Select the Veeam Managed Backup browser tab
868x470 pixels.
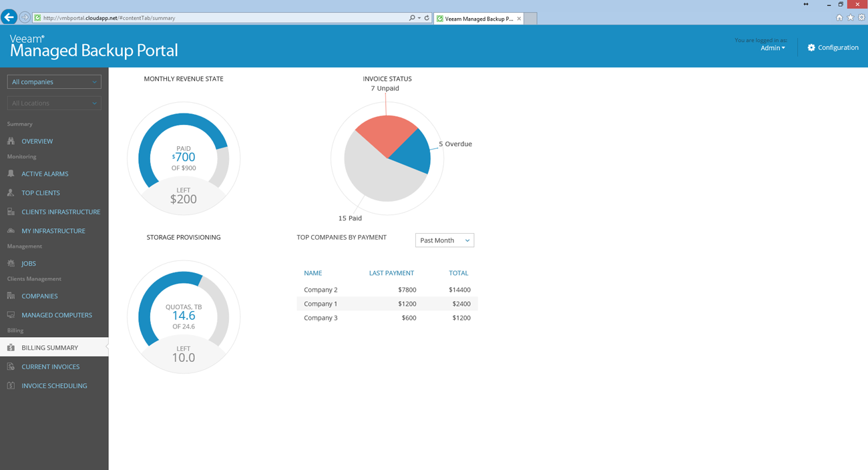pyautogui.click(x=478, y=19)
